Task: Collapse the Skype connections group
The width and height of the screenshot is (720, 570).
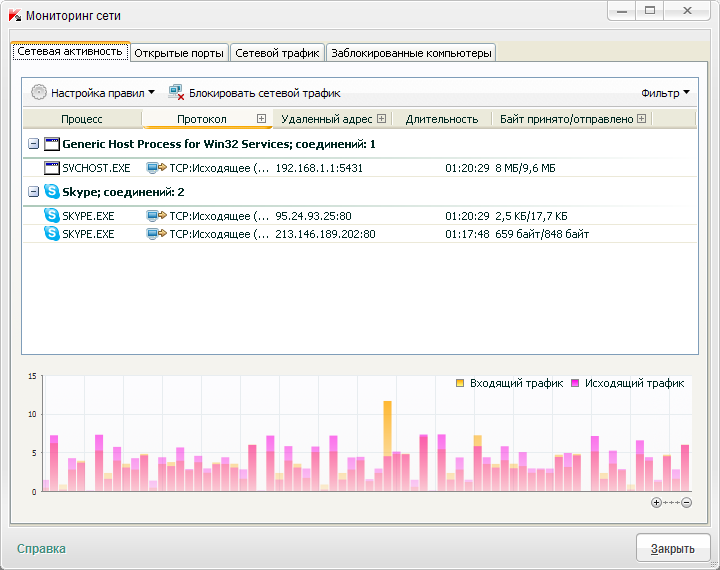Action: [33, 191]
